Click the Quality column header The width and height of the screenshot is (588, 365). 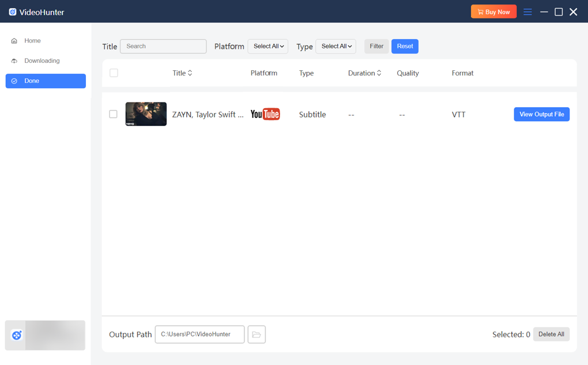408,73
